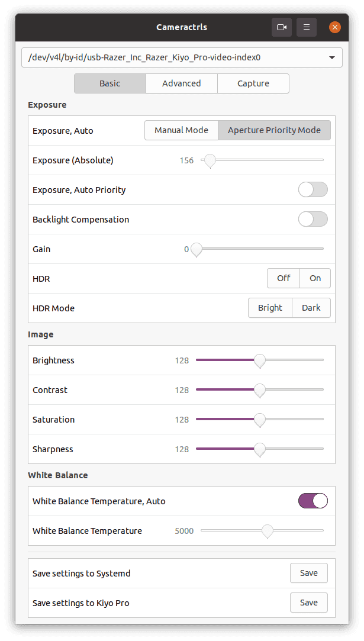Save settings to Systemd
This screenshot has height=641, width=364.
[308, 573]
